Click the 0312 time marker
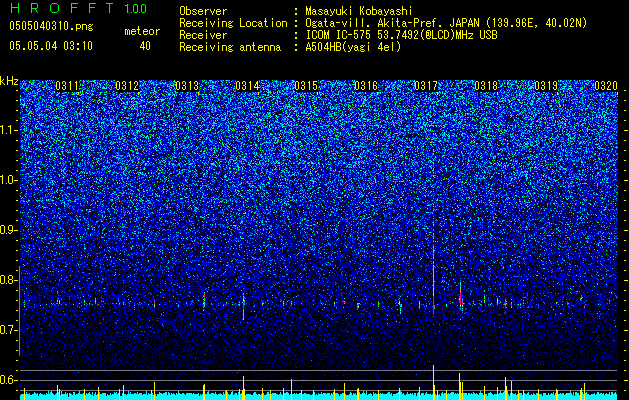Viewport: 629px width, 400px height. pyautogui.click(x=127, y=86)
